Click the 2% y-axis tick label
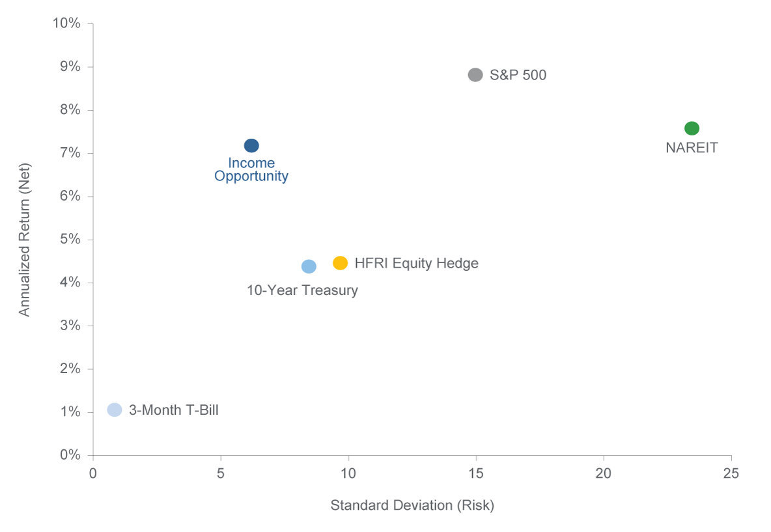Viewport: 771px width, 532px height. pyautogui.click(x=70, y=369)
